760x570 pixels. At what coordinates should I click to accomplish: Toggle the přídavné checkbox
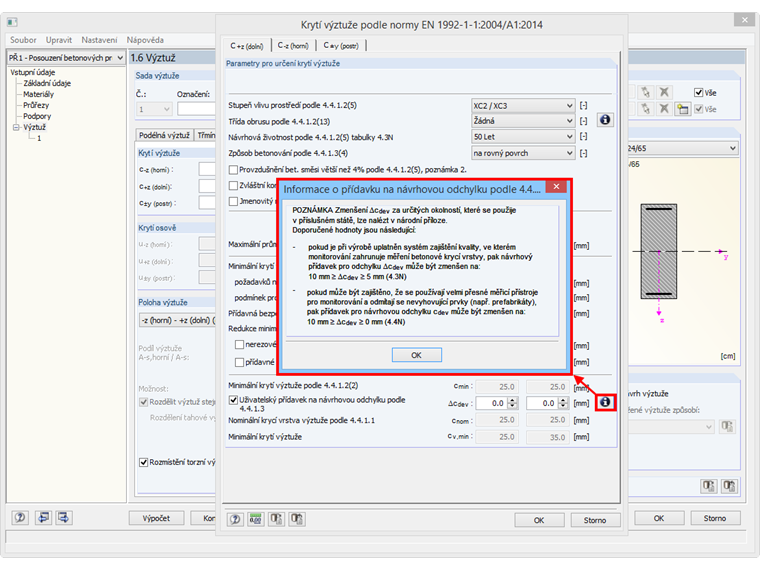239,362
